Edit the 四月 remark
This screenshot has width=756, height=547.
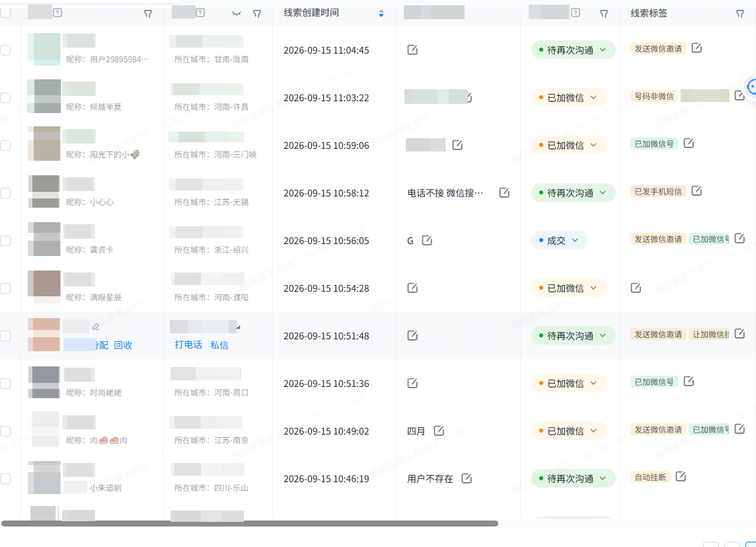[439, 431]
